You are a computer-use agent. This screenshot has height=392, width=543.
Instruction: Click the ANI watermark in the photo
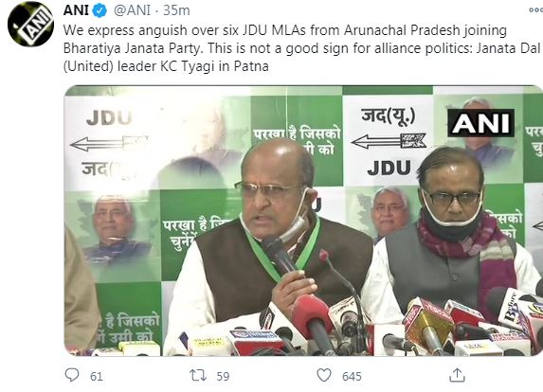[x=480, y=123]
